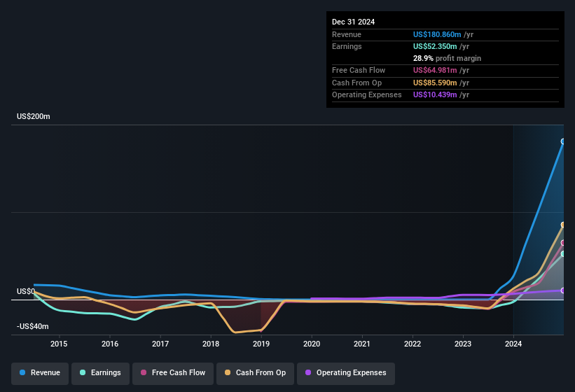Click the 2020 x-axis label
The height and width of the screenshot is (392, 575).
pyautogui.click(x=312, y=344)
